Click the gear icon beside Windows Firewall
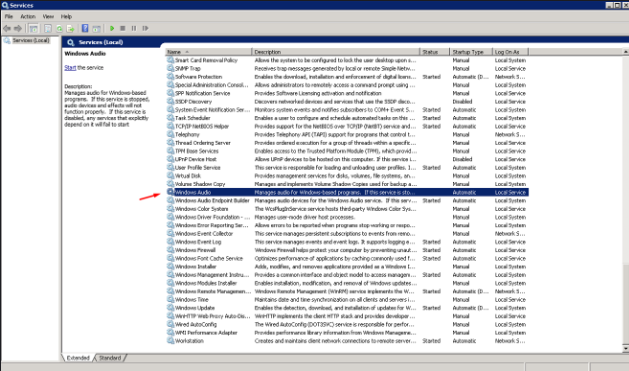 (x=170, y=250)
